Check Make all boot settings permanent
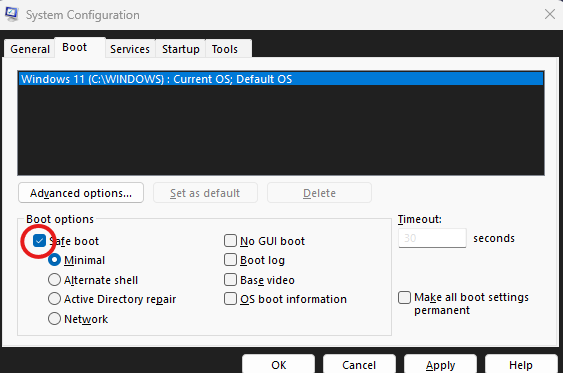This screenshot has width=563, height=373. [x=404, y=297]
